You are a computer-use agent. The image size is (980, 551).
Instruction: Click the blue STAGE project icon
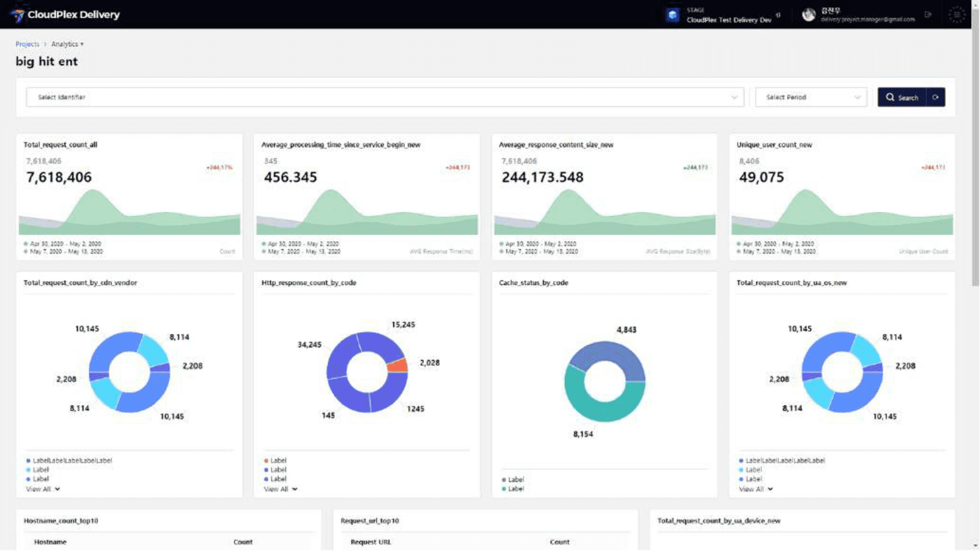(x=672, y=15)
